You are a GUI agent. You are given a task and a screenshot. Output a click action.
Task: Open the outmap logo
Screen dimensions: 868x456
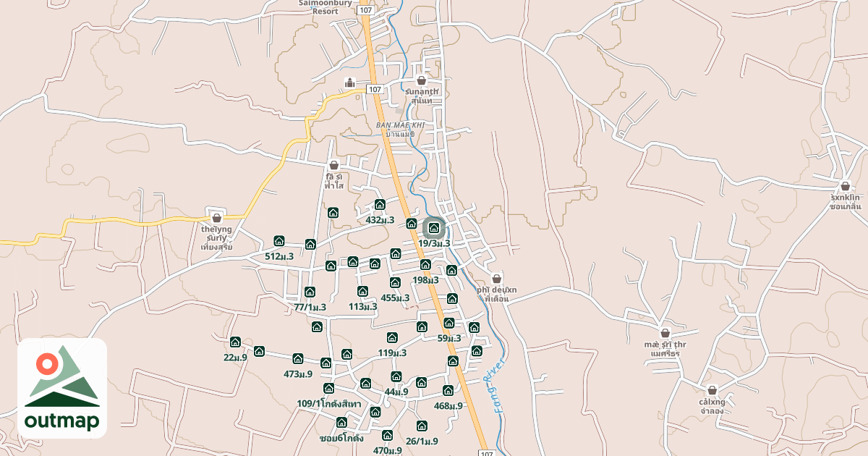click(x=62, y=388)
